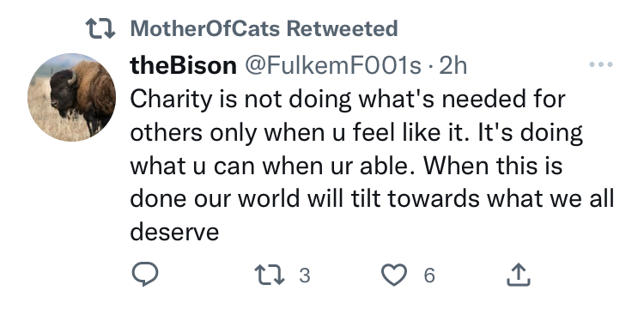This screenshot has width=644, height=309.
Task: Open tweet text beginning 'Charity is not'
Action: (x=372, y=166)
